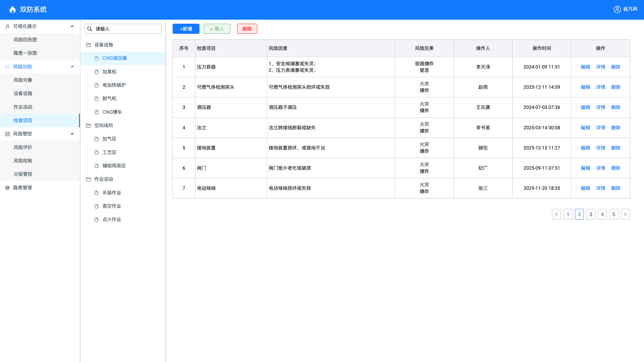Click the file icon beside 加臭机
This screenshot has height=362, width=644.
pyautogui.click(x=96, y=72)
